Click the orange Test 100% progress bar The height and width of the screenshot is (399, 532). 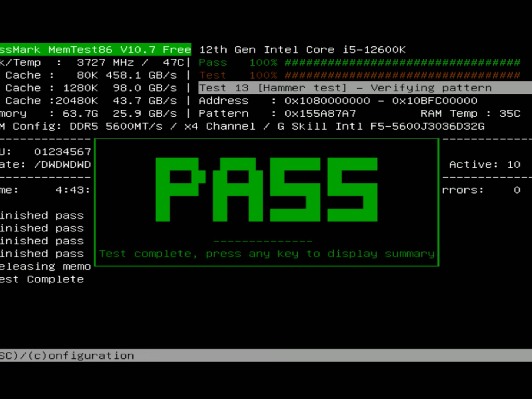[402, 75]
